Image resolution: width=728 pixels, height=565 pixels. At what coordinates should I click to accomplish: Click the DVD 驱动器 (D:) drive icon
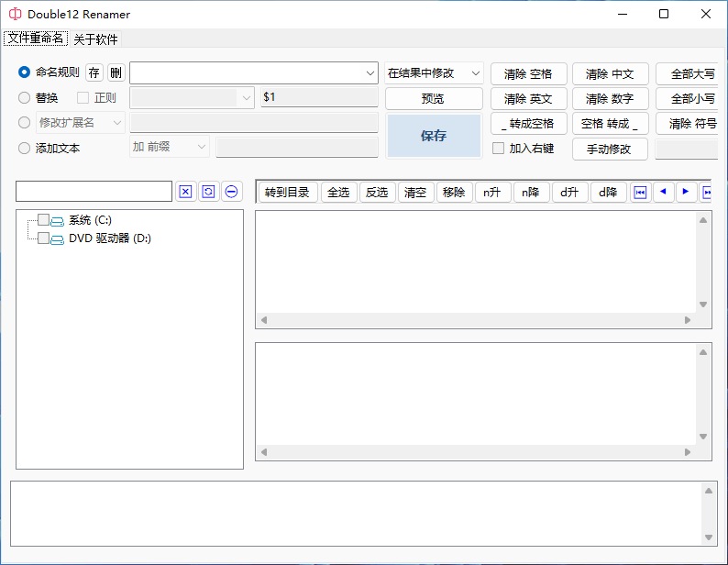pyautogui.click(x=58, y=239)
